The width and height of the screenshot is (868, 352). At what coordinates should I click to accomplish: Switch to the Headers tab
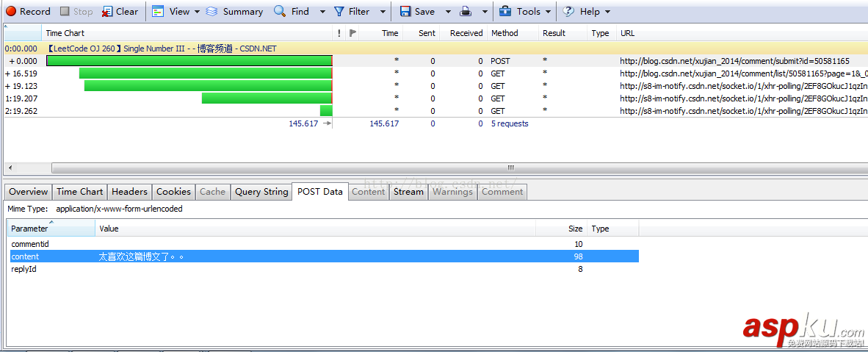[129, 192]
